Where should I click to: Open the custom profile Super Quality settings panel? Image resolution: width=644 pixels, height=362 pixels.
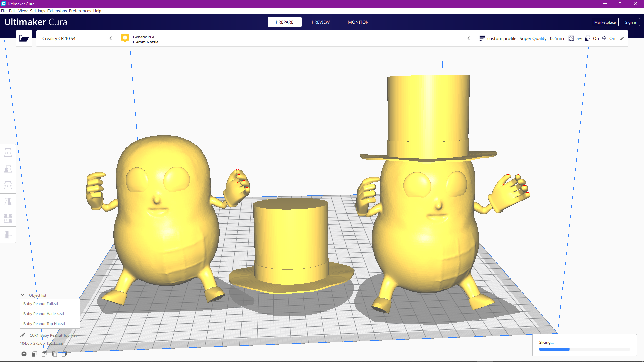551,38
